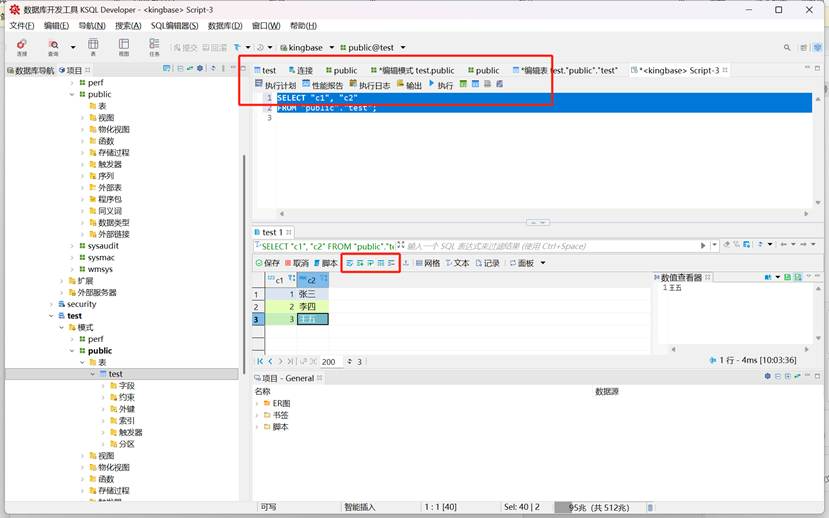This screenshot has height=518, width=829.
Task: Click the 任务 (task) toolbar icon
Action: (x=154, y=46)
